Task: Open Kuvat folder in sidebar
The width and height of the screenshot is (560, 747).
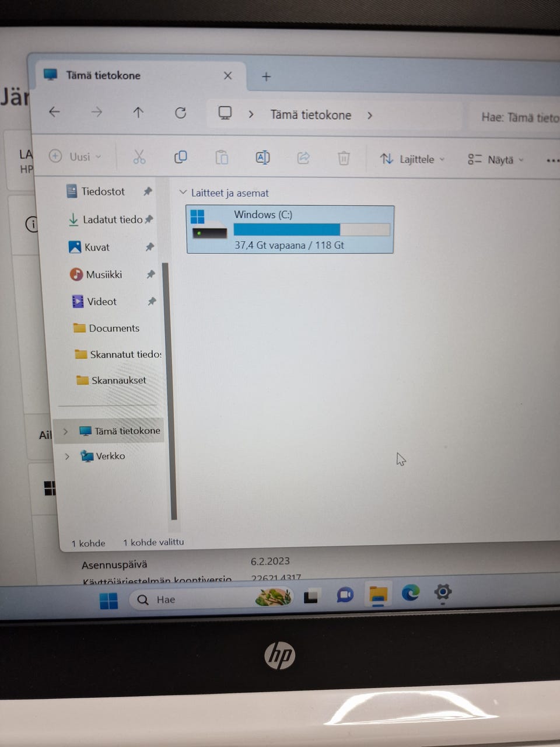Action: pos(97,247)
